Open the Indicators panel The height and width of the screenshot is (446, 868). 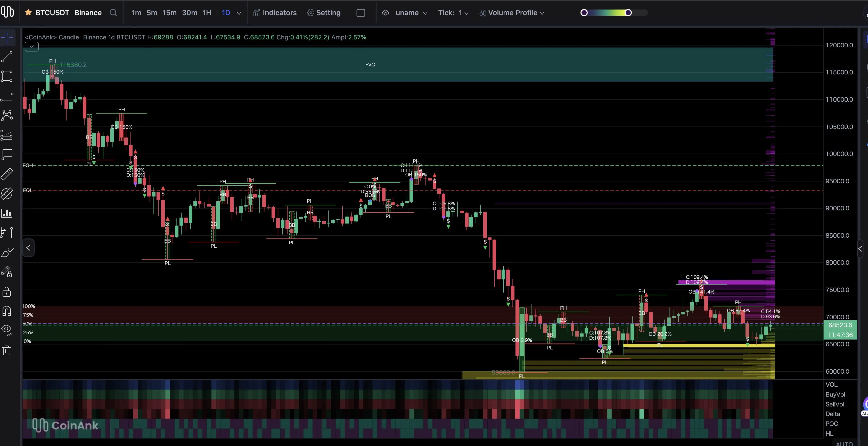pyautogui.click(x=275, y=13)
